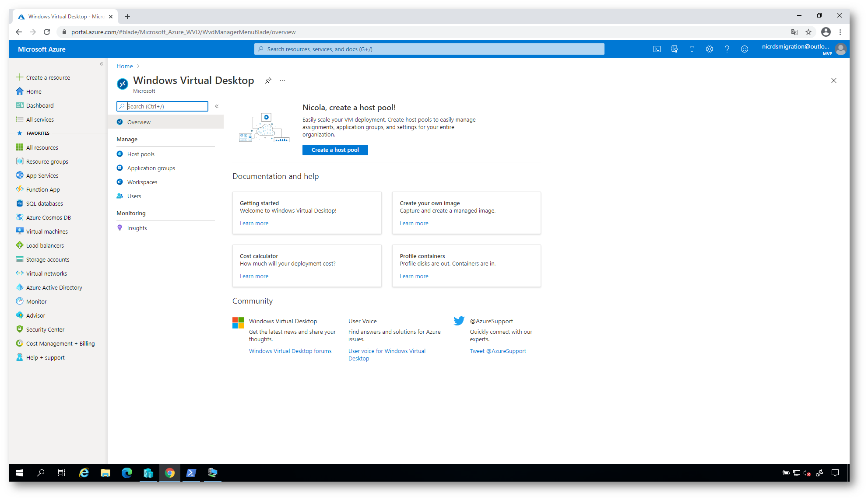Collapse the blade menu panel
The image size is (868, 500).
tap(217, 106)
